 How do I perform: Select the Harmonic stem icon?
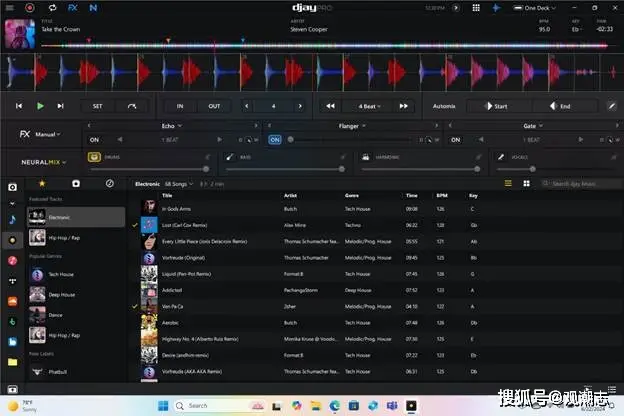click(365, 157)
